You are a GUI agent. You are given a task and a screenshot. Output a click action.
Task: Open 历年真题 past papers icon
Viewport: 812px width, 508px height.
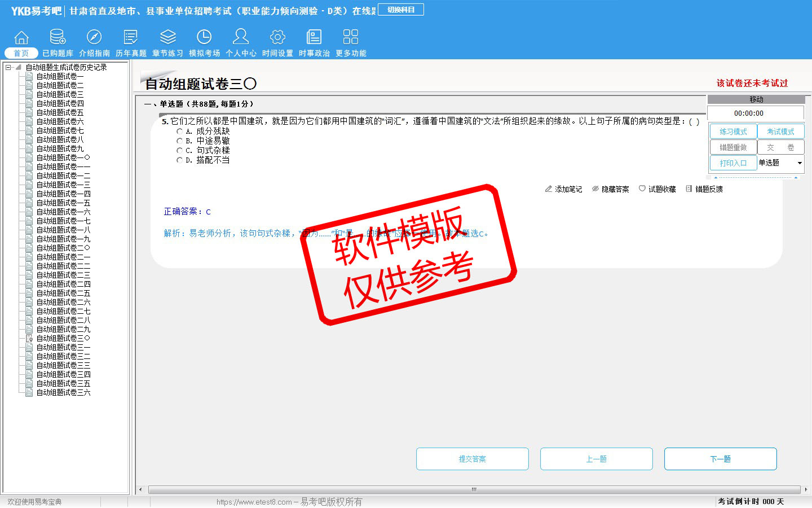[131, 37]
